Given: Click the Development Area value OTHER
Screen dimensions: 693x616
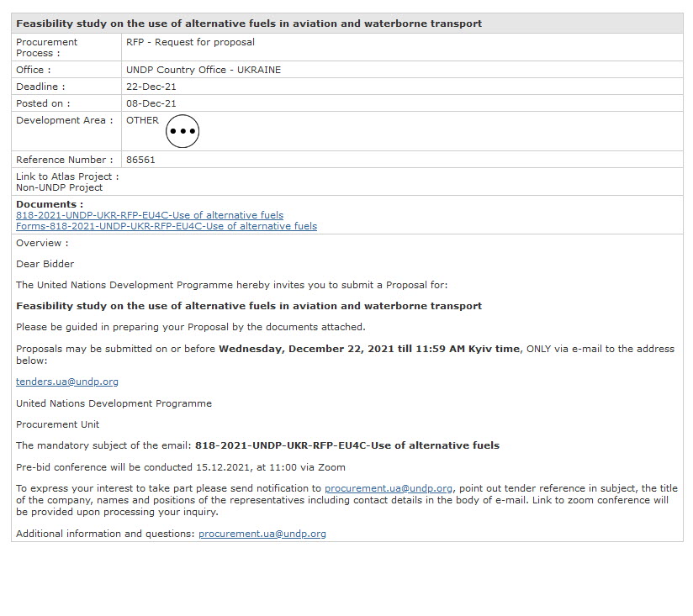Looking at the screenshot, I should [142, 120].
